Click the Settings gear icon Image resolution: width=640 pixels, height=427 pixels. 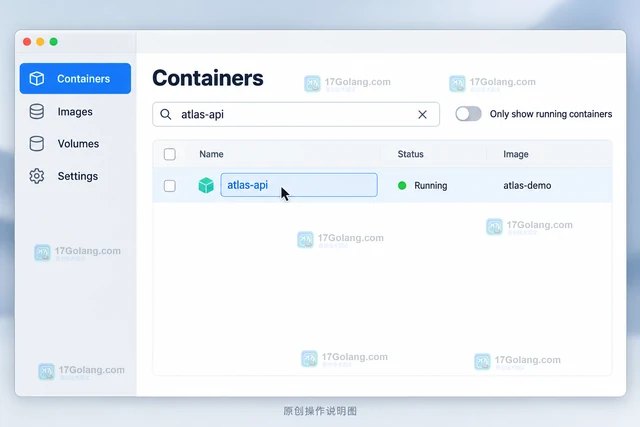(37, 176)
